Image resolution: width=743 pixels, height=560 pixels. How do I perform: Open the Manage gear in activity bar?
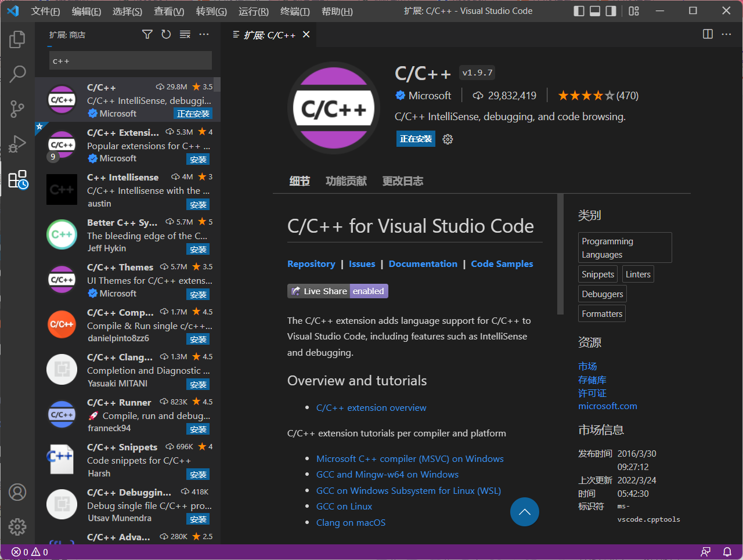tap(17, 526)
